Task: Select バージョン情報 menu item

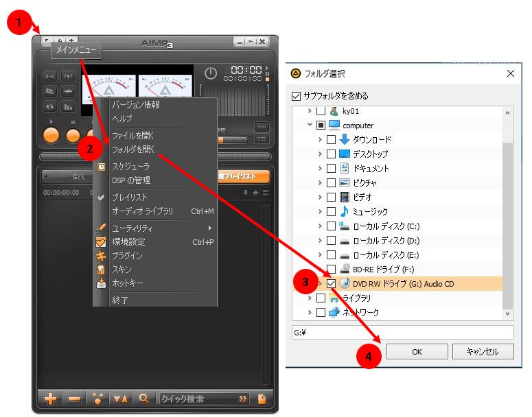Action: (x=136, y=104)
